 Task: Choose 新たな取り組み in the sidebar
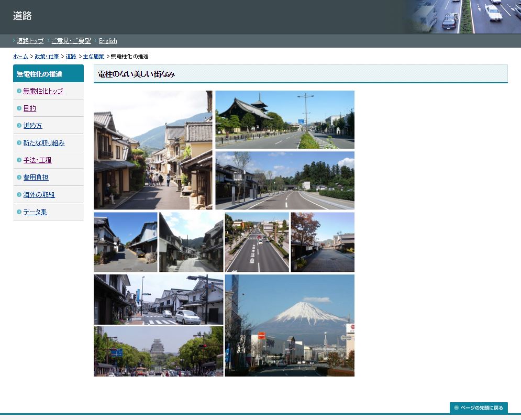(44, 143)
